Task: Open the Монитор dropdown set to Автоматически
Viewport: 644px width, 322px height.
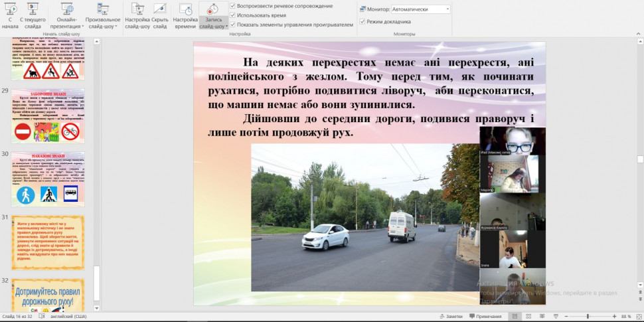Action: coord(420,9)
